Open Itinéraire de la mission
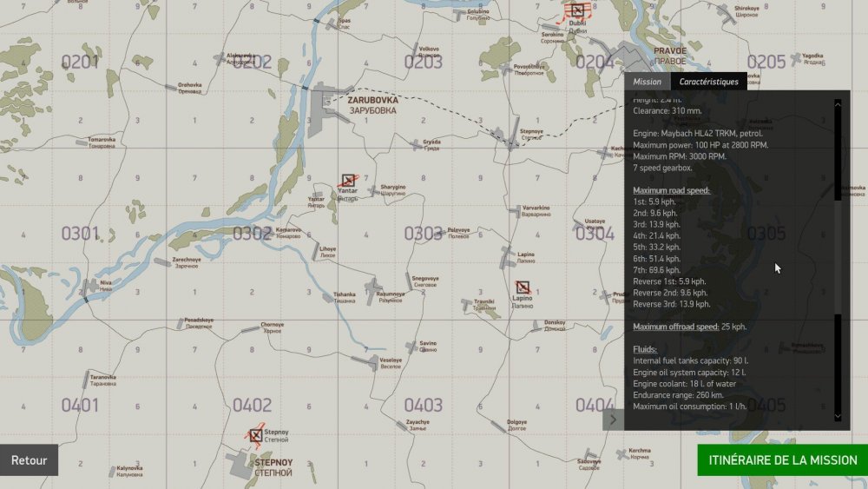This screenshot has height=489, width=868. [783, 460]
